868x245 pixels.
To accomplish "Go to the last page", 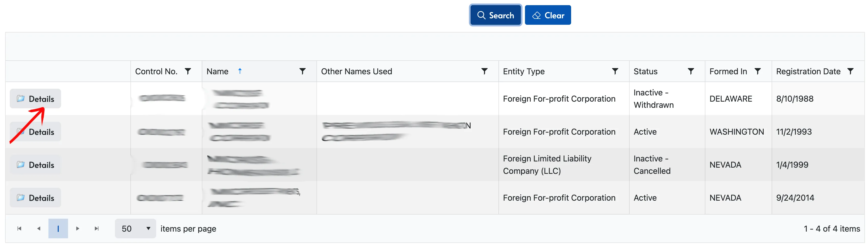I will [x=97, y=229].
